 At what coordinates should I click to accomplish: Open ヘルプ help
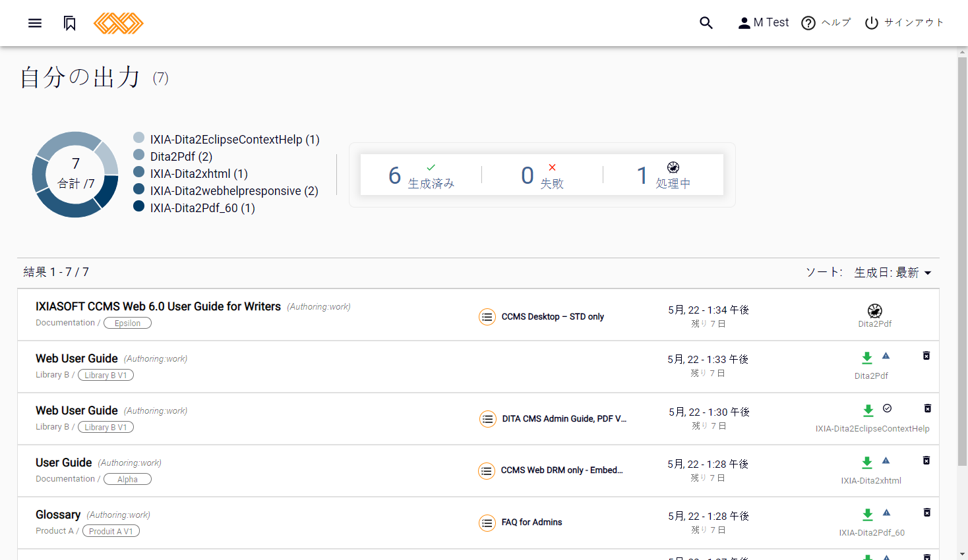click(x=826, y=23)
